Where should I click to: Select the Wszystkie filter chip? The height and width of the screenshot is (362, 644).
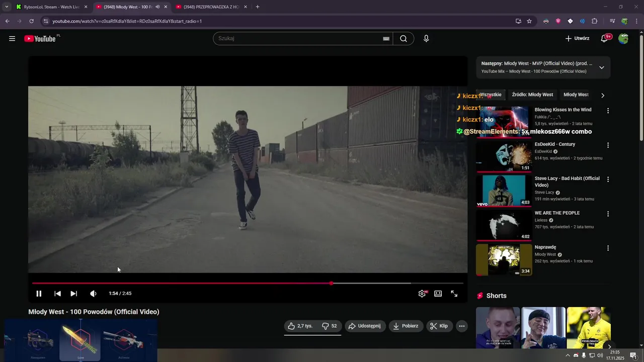click(x=490, y=95)
